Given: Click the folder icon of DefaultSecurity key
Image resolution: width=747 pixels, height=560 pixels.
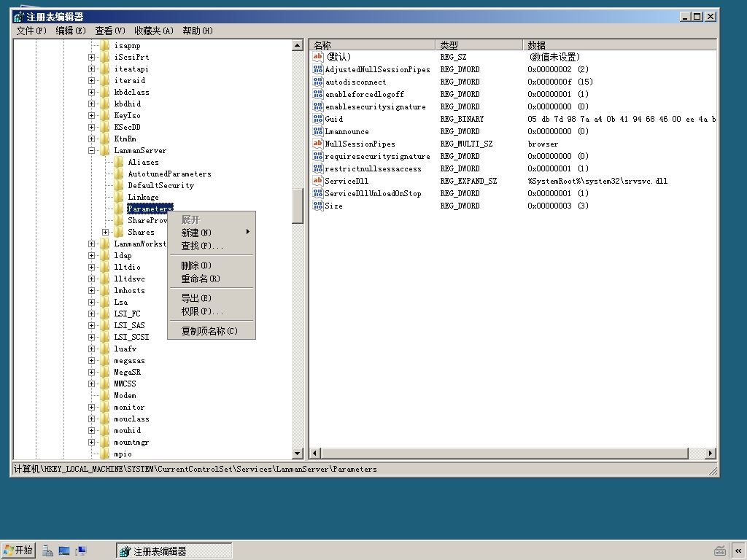Looking at the screenshot, I should pos(119,186).
